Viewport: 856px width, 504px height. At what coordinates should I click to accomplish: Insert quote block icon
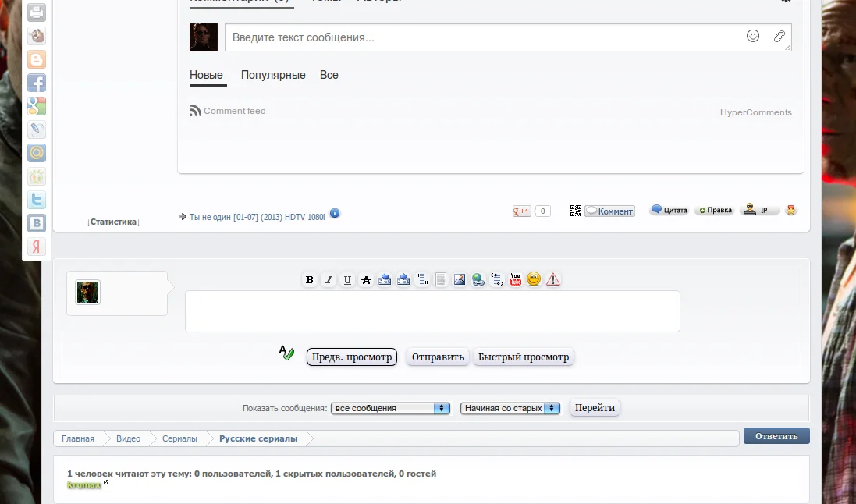tap(422, 279)
